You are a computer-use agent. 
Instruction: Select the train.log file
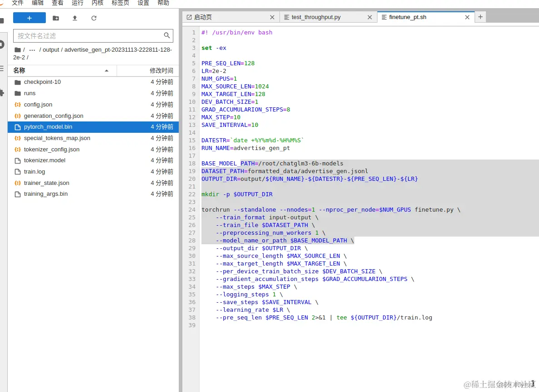tap(93, 172)
